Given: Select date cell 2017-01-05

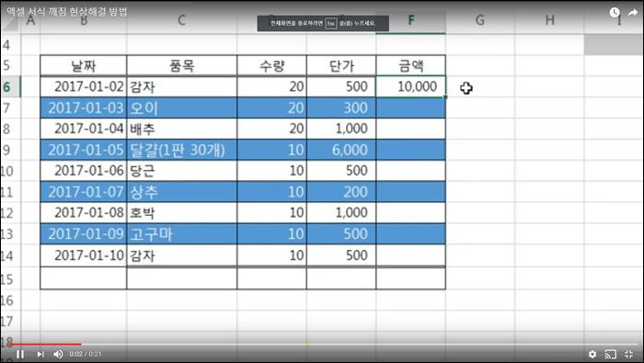Looking at the screenshot, I should pyautogui.click(x=84, y=150).
